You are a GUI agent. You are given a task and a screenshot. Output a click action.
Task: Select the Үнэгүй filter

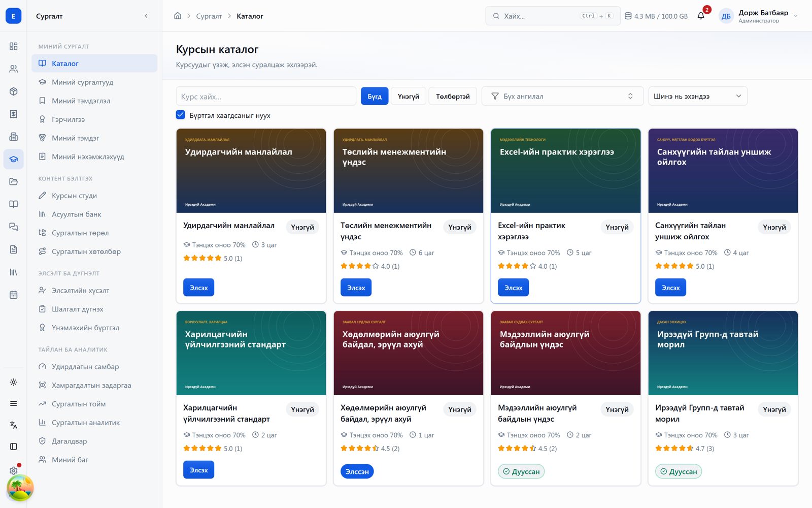point(409,96)
